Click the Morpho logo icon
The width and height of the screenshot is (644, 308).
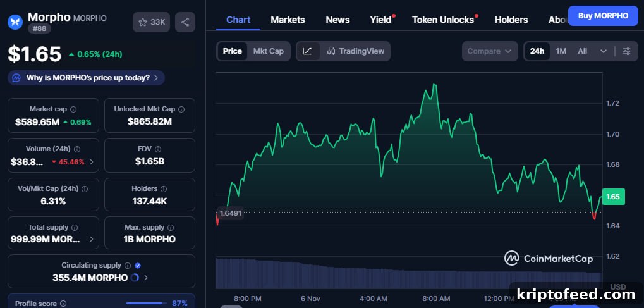(15, 22)
